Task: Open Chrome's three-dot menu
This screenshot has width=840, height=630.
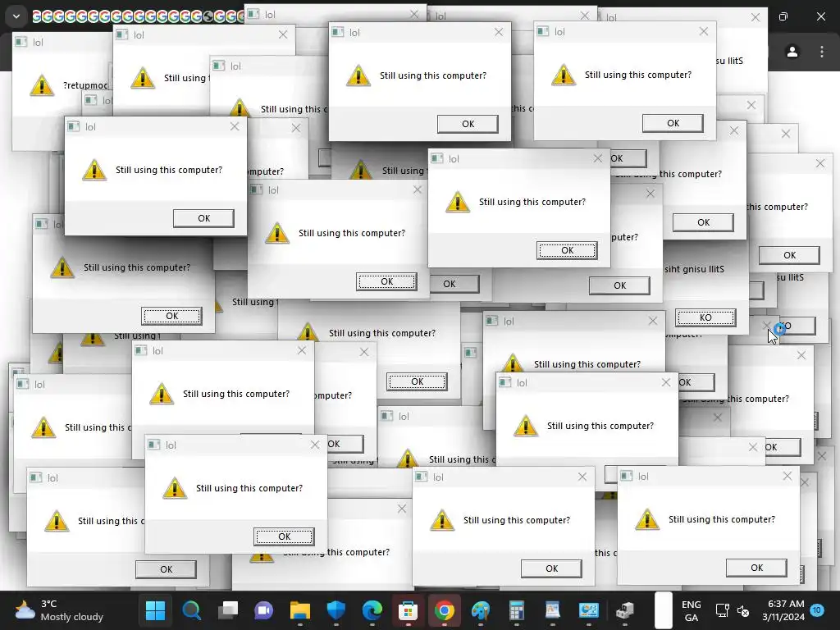Action: (822, 52)
